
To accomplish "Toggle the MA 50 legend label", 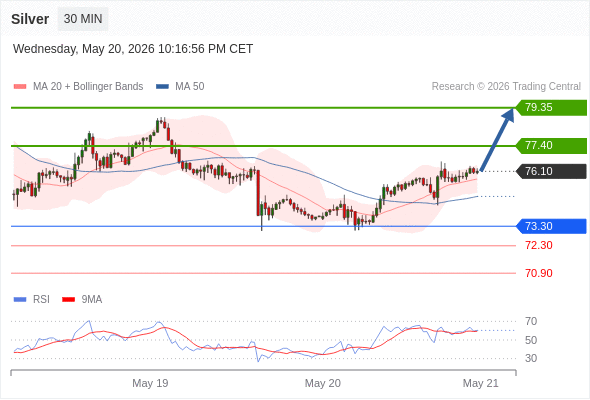I will pos(190,87).
